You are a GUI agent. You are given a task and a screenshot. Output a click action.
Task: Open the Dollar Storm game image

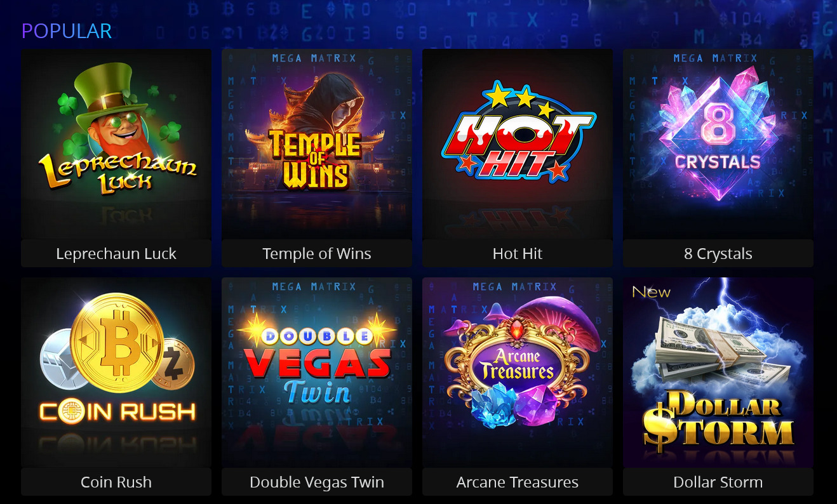[x=718, y=373]
